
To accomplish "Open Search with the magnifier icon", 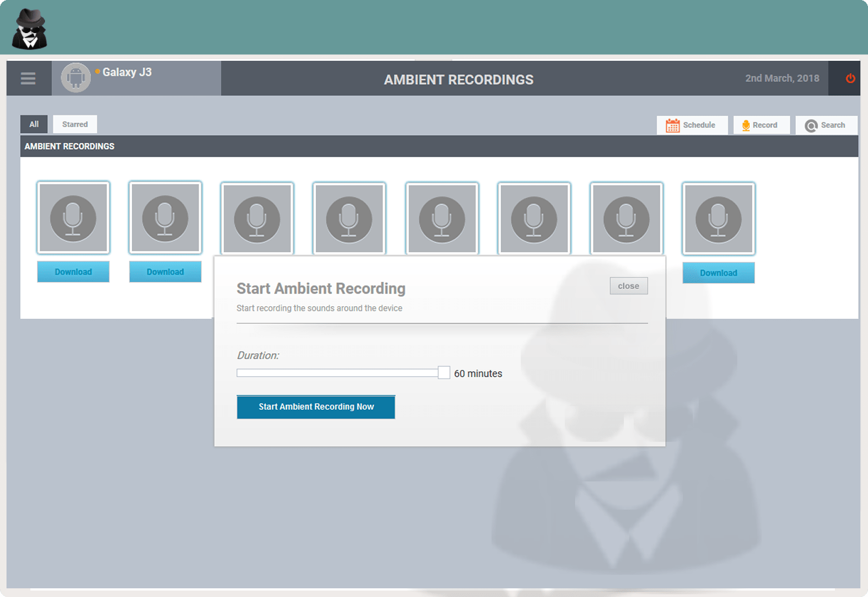I will 826,125.
